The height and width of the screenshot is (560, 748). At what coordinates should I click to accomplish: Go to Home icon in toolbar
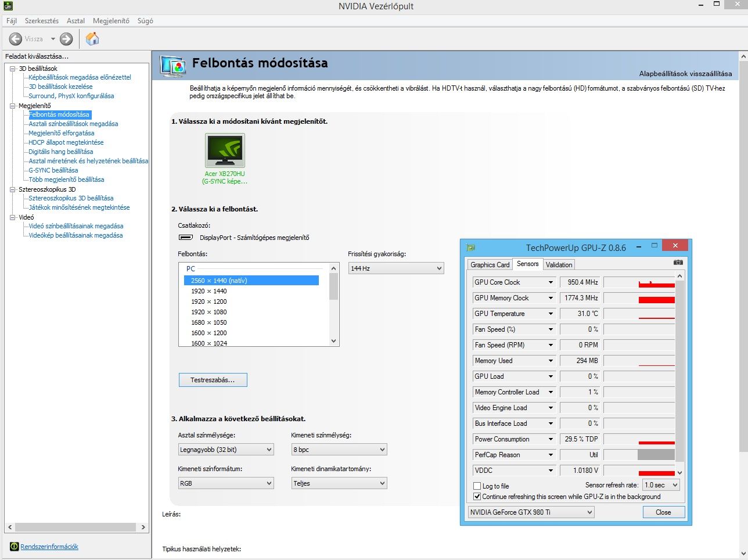(x=92, y=39)
